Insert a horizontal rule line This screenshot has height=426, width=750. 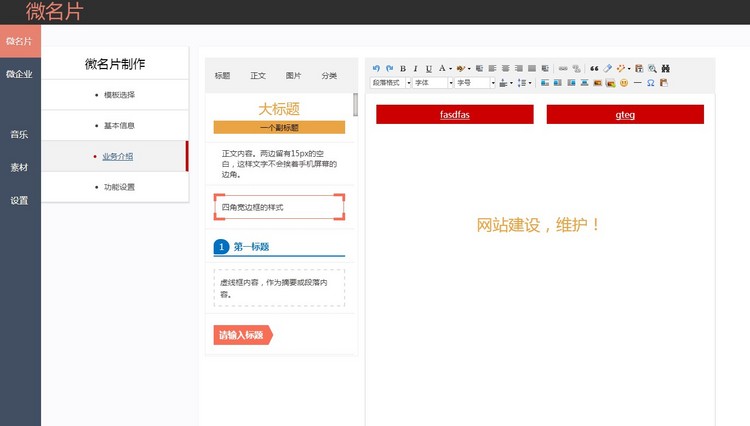[x=637, y=83]
